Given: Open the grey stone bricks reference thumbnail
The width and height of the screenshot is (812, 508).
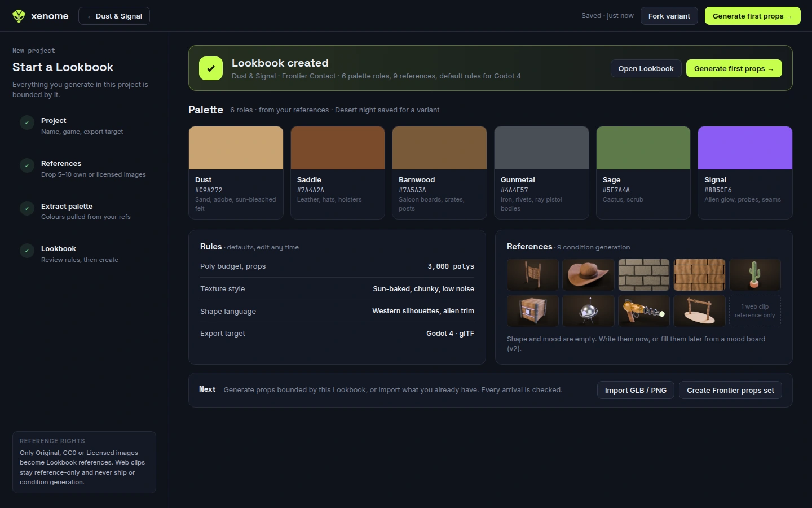Looking at the screenshot, I should [644, 275].
